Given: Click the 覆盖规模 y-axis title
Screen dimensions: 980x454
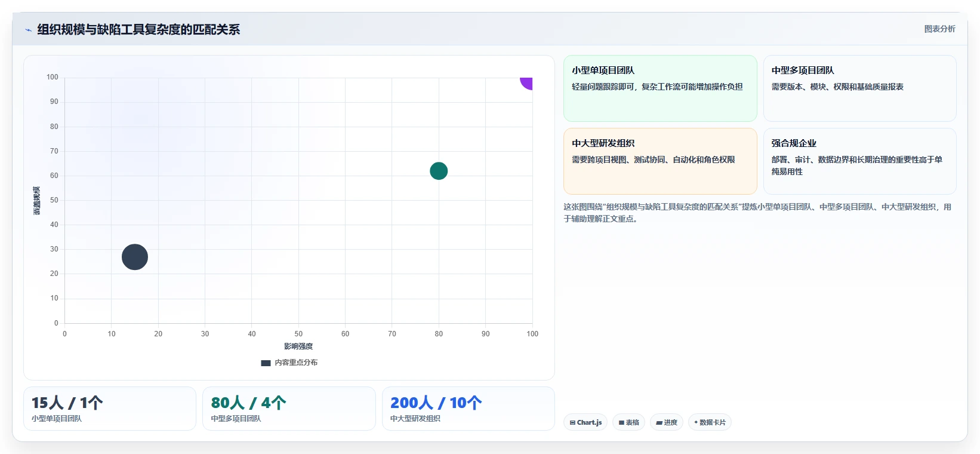Looking at the screenshot, I should (x=36, y=201).
